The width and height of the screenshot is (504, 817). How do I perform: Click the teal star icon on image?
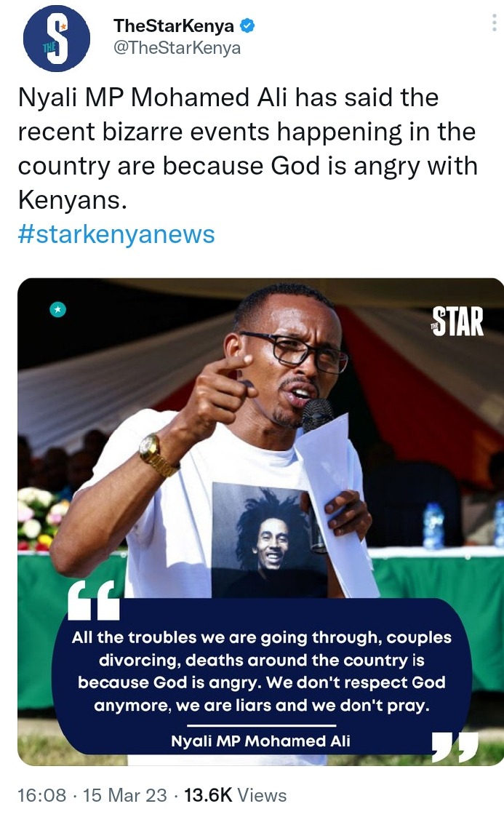[57, 310]
